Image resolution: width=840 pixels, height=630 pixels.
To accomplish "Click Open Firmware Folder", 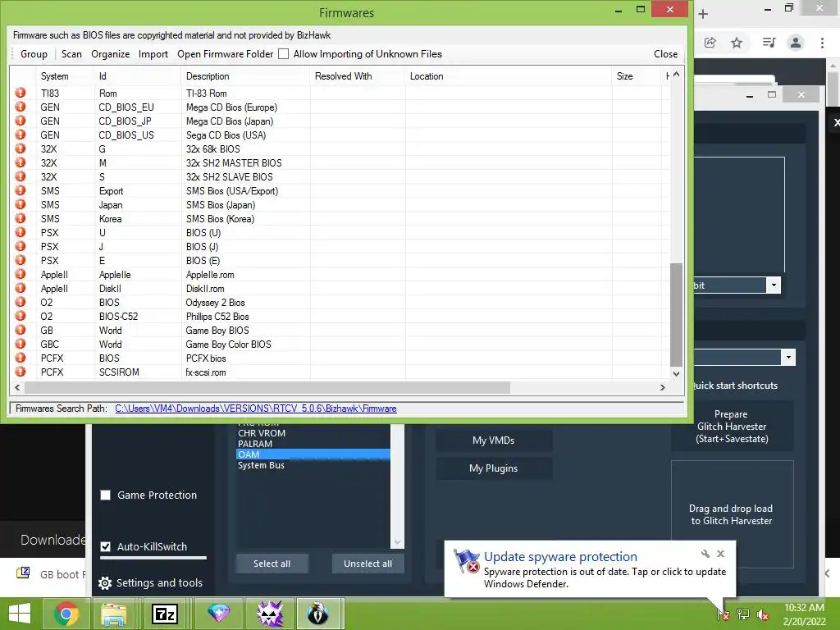I will pos(225,54).
